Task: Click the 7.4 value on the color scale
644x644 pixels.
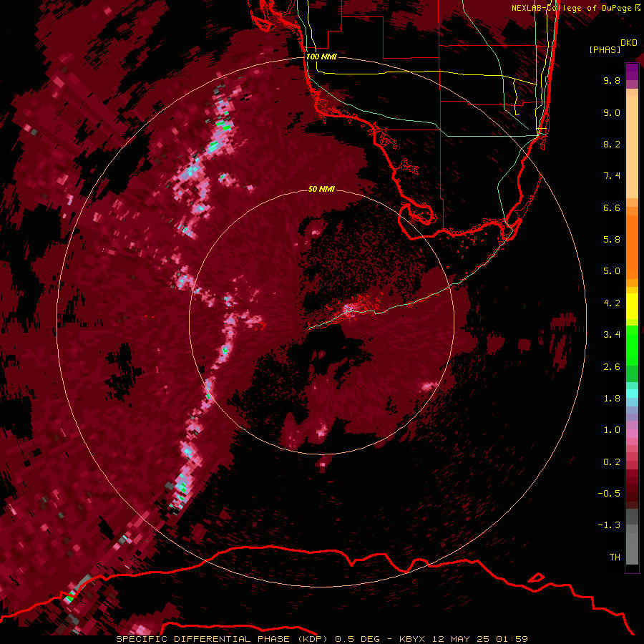Action: tap(612, 176)
